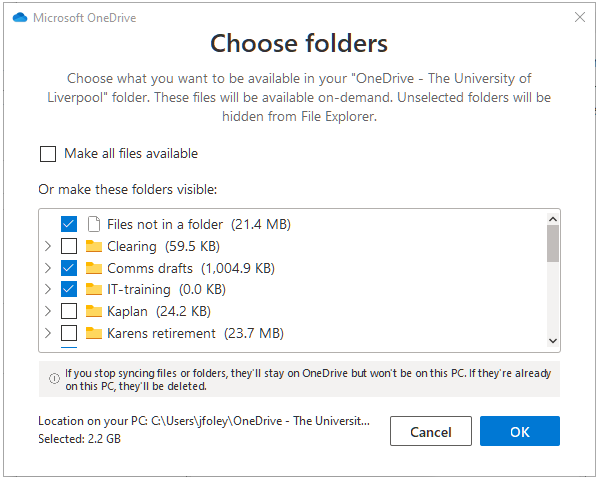Screen dimensions: 598x481
Task: Select the 'Comms drafts (1,004.9 KB)' row label
Action: tap(191, 268)
